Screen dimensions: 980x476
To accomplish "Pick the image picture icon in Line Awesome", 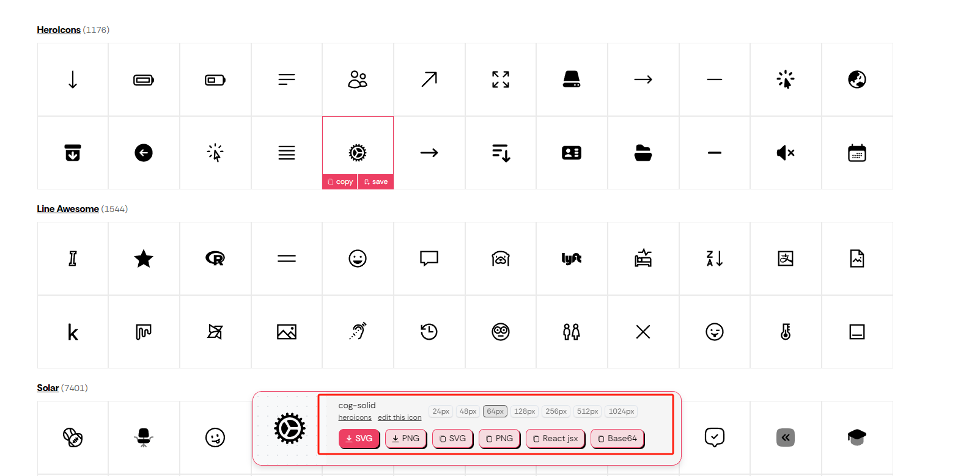I will click(x=287, y=332).
